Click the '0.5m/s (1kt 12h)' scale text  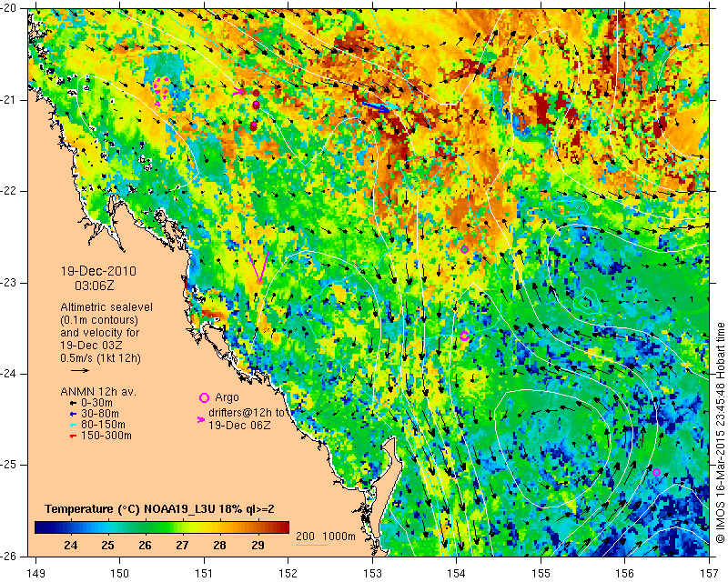pyautogui.click(x=100, y=357)
